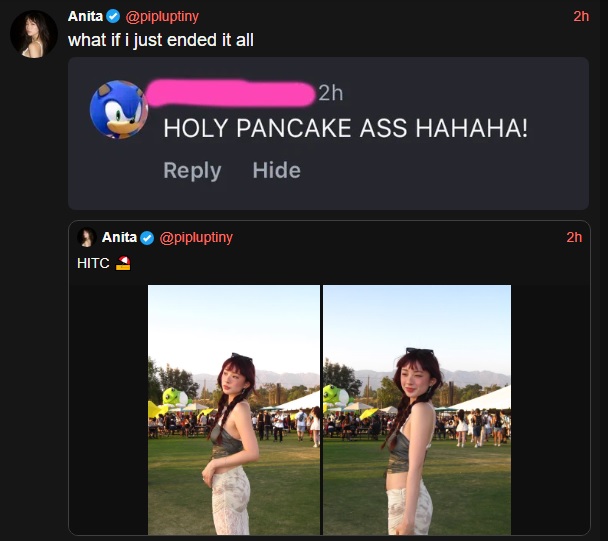Click the emoji after HITC text
Screen dimensions: 608x541
(123, 263)
